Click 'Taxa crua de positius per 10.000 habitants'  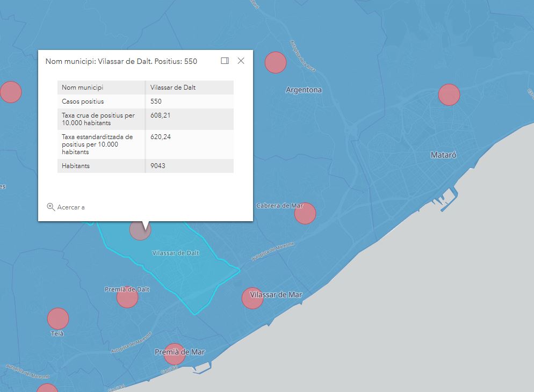[x=98, y=119]
